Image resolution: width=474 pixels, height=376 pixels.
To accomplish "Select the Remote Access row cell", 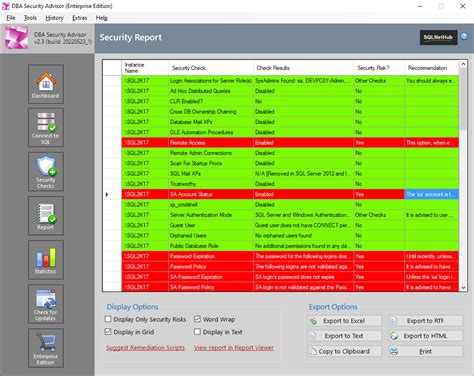I will pos(211,143).
